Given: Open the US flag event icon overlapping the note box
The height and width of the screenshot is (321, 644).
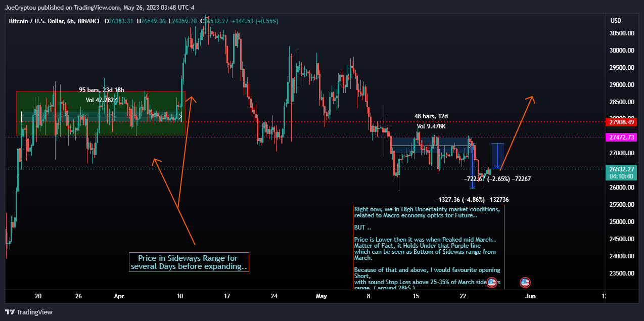Looking at the screenshot, I should 491,283.
